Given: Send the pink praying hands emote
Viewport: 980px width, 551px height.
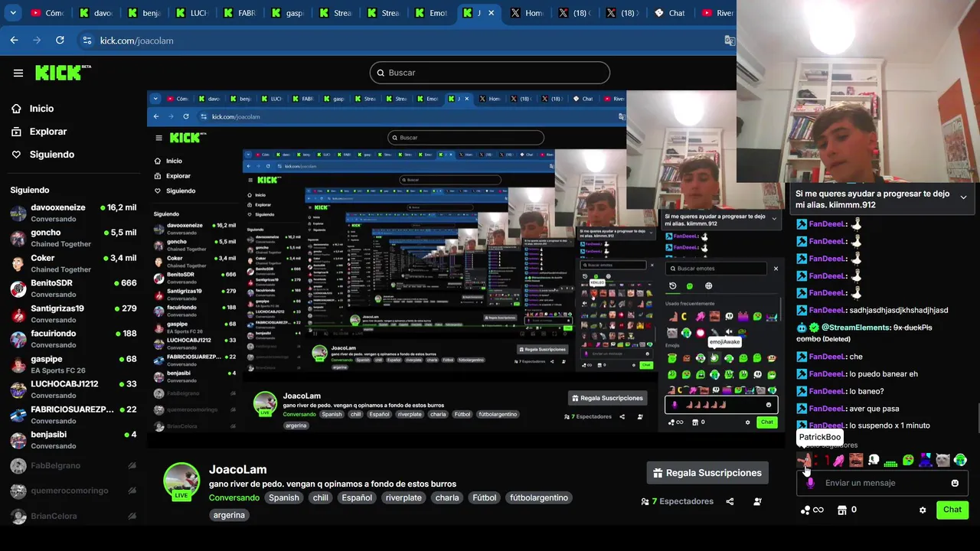Looking at the screenshot, I should click(838, 460).
